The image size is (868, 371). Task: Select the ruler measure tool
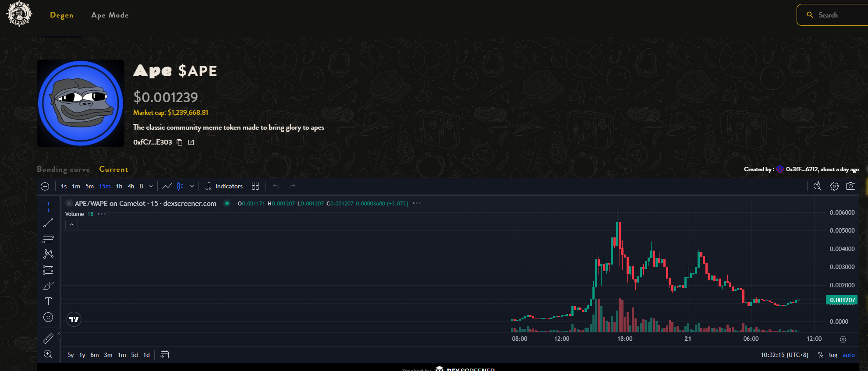click(48, 338)
